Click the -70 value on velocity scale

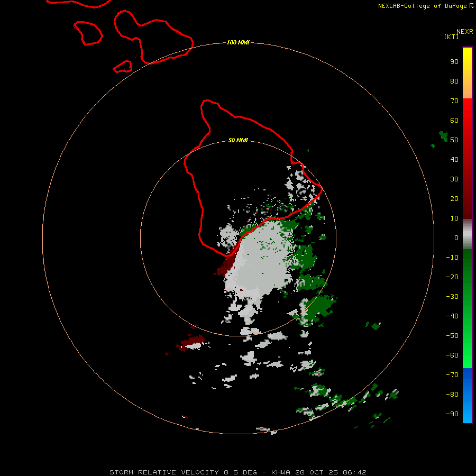pyautogui.click(x=452, y=374)
